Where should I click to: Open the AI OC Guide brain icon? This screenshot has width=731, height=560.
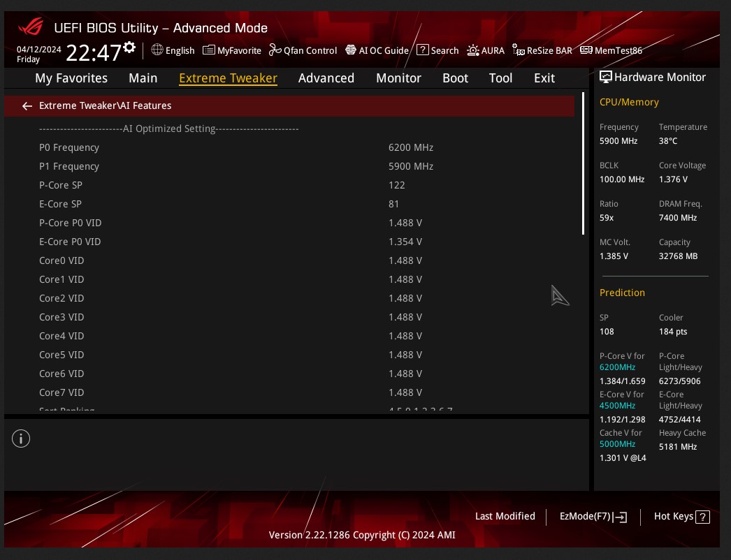click(x=351, y=50)
